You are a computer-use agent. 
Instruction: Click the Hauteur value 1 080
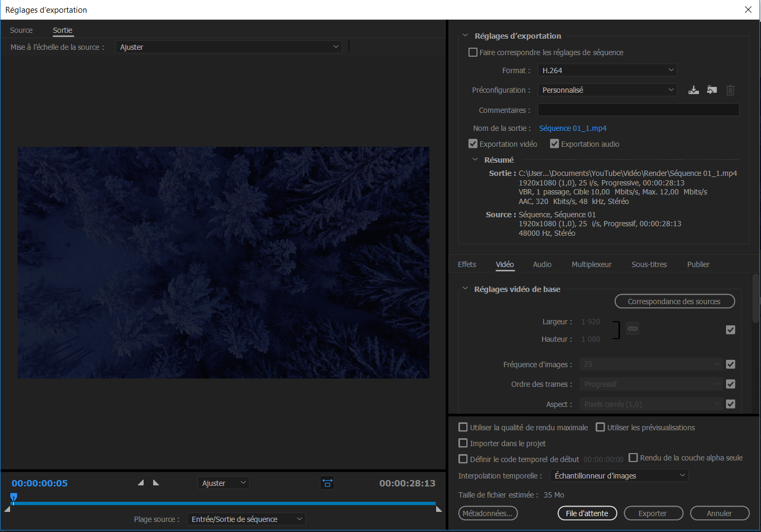coord(591,339)
